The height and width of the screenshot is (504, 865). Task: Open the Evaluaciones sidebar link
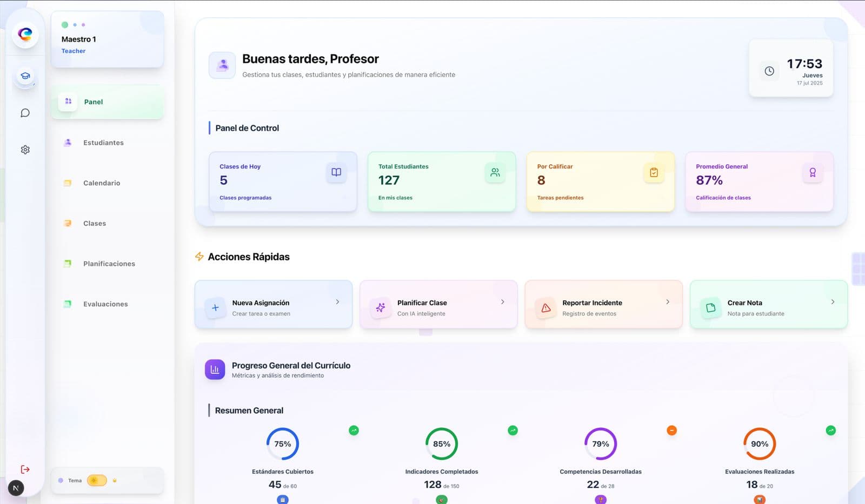coord(105,304)
